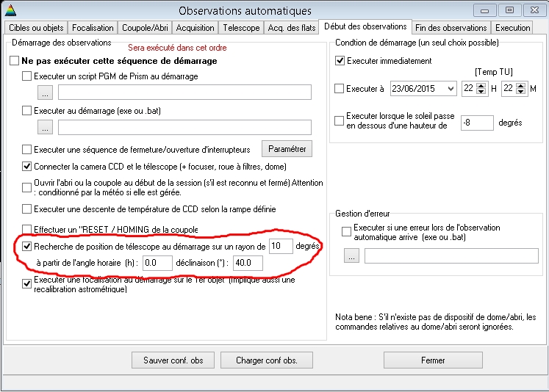Enable 'Effectuer un RESET / HOMING de la coupole'
Viewport: 549px width, 392px height.
tap(27, 229)
